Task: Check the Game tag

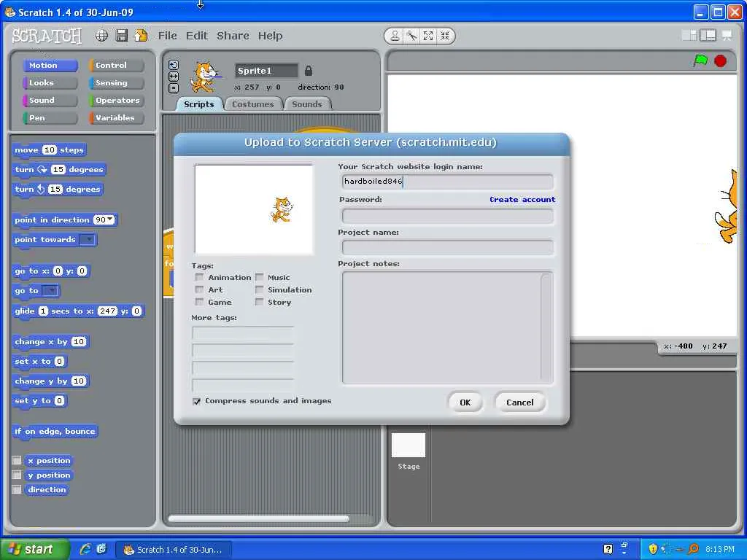Action: [200, 302]
